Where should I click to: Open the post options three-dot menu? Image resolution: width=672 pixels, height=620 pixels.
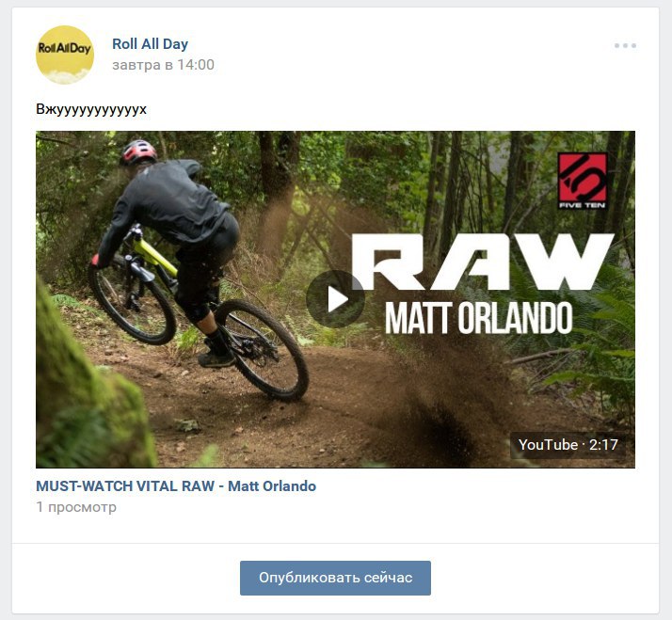pyautogui.click(x=625, y=45)
